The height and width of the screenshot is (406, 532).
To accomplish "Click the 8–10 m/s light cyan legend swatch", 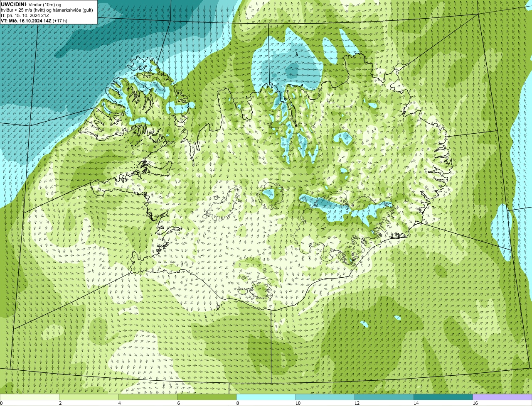I will coord(266,397).
